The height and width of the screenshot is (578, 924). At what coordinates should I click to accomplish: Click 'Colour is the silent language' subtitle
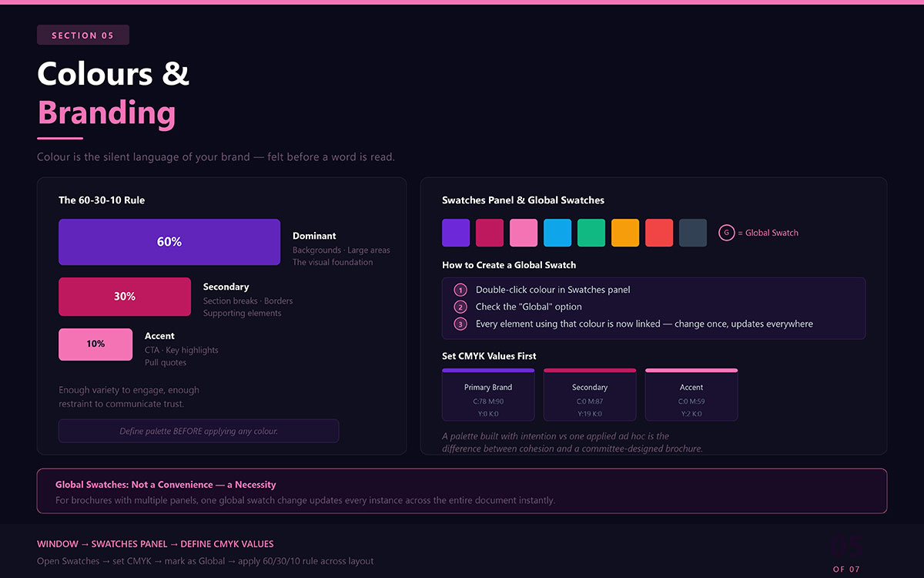pyautogui.click(x=216, y=157)
